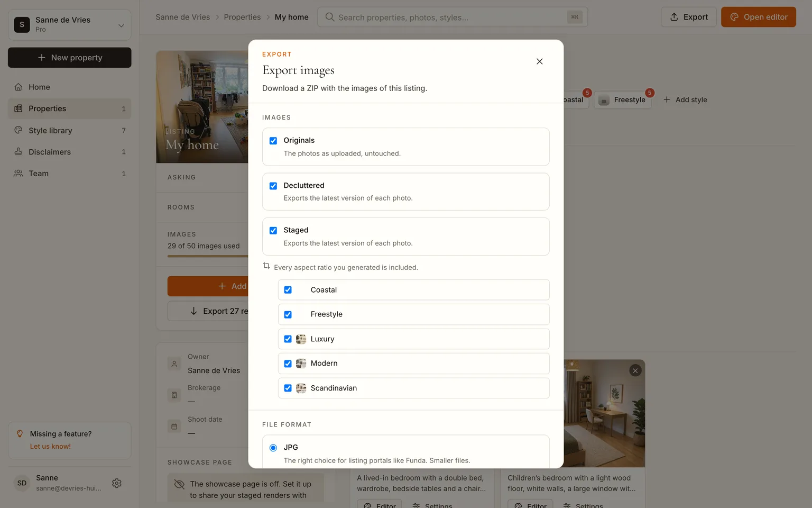The height and width of the screenshot is (508, 812).
Task: Uncheck the Freestyle style checkbox
Action: click(288, 314)
